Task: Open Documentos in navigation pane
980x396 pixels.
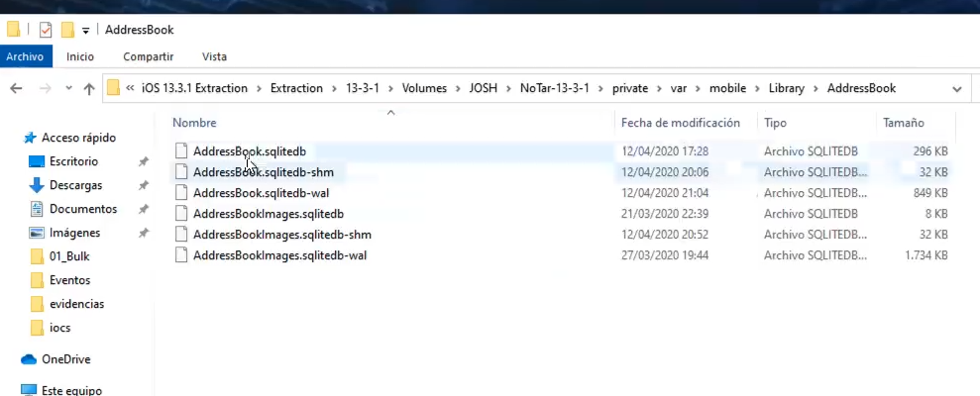Action: 83,209
